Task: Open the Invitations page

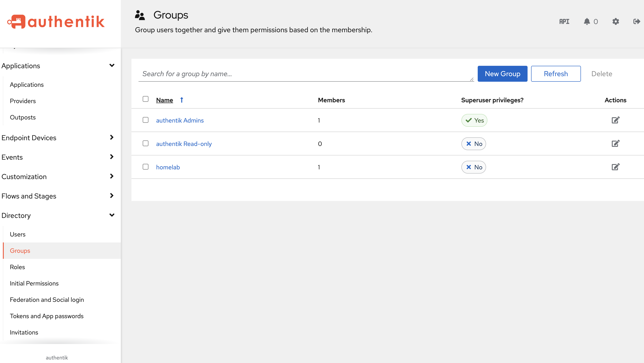Action: pos(24,332)
